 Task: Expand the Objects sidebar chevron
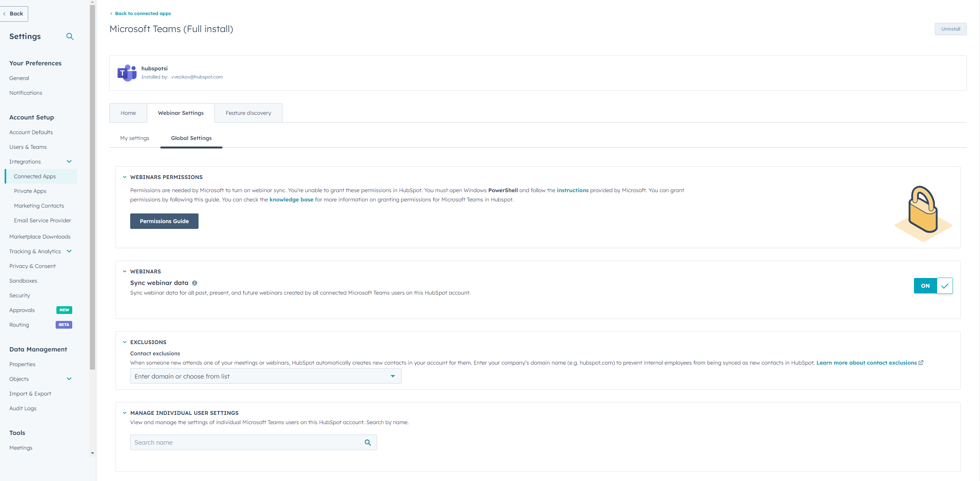69,379
